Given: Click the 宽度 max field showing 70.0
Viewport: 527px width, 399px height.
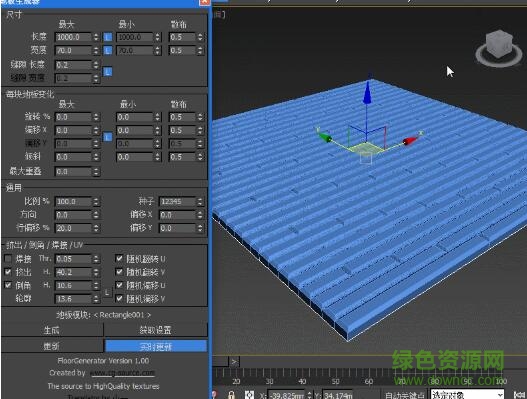Looking at the screenshot, I should click(x=73, y=50).
